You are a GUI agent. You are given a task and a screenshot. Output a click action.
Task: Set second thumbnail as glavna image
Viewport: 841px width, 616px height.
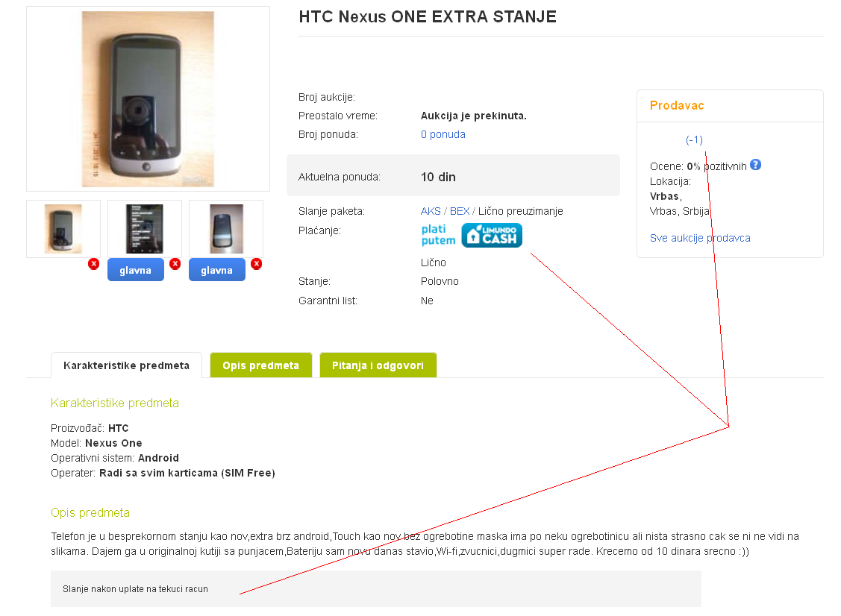point(136,270)
